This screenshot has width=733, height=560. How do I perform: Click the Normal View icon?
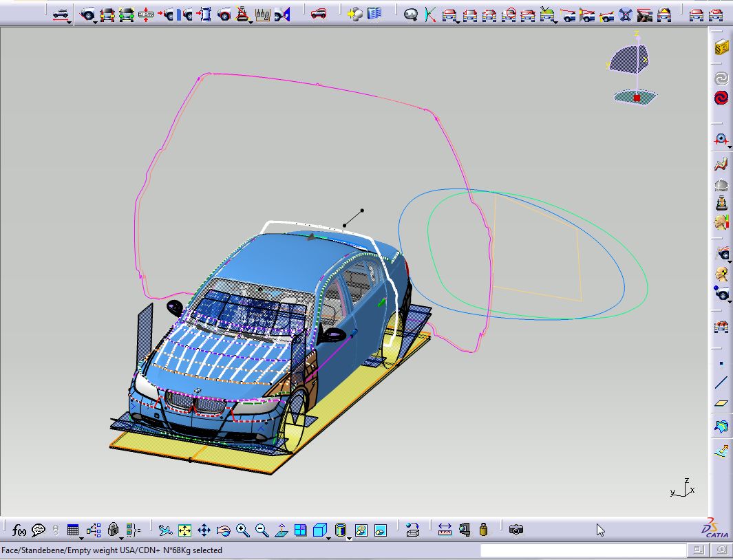[x=281, y=530]
